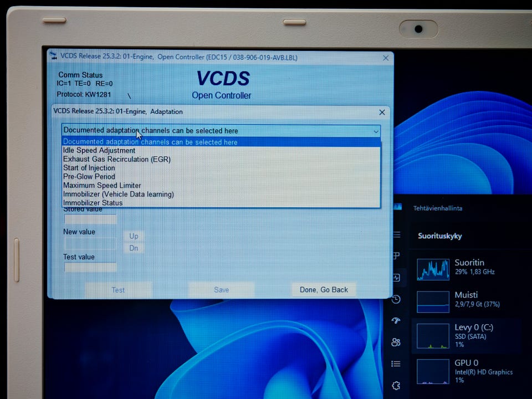This screenshot has width=532, height=399.
Task: Click the New value input field
Action: [x=90, y=244]
